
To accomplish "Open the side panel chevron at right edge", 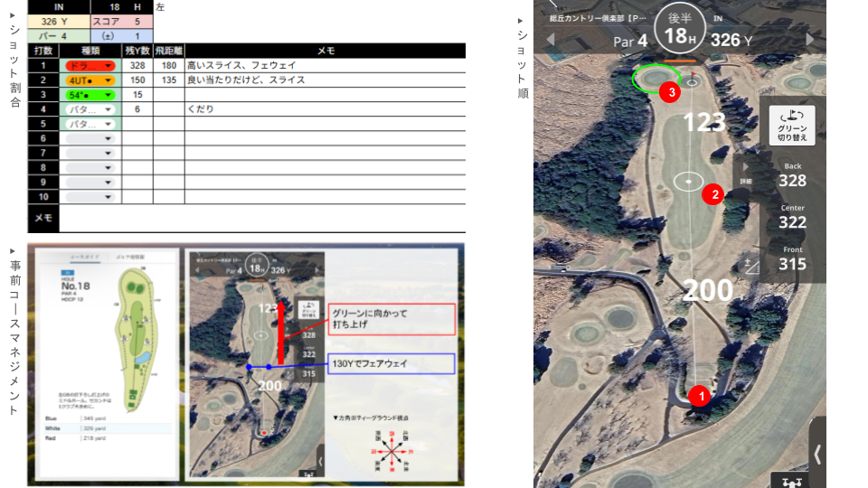I will pos(817,454).
